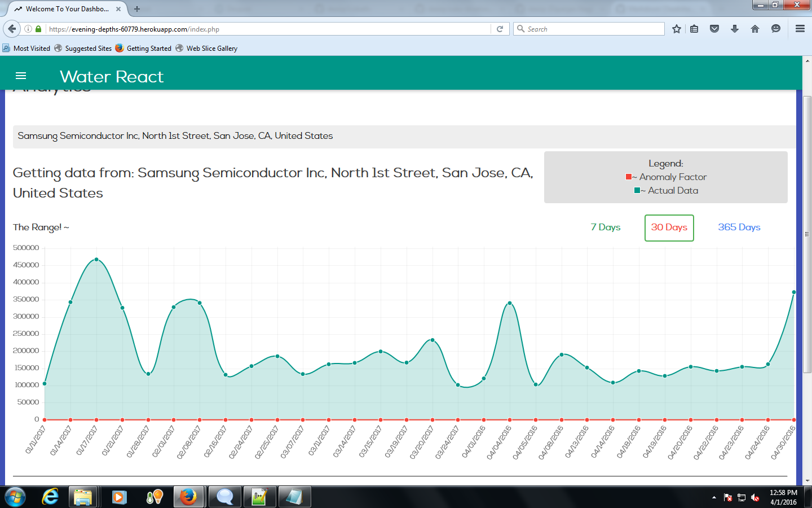Viewport: 812px width, 508px height.
Task: Open the media player taskbar icon
Action: point(119,497)
